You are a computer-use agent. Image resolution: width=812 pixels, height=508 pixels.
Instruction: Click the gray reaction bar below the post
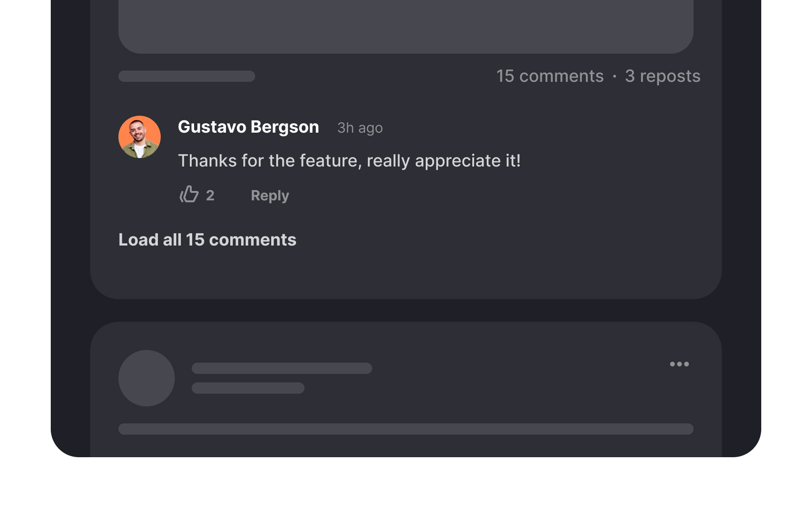pos(187,76)
